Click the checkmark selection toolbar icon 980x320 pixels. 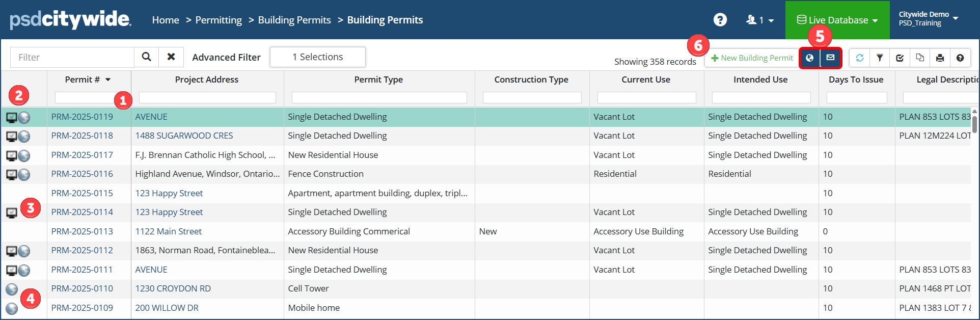pyautogui.click(x=900, y=58)
